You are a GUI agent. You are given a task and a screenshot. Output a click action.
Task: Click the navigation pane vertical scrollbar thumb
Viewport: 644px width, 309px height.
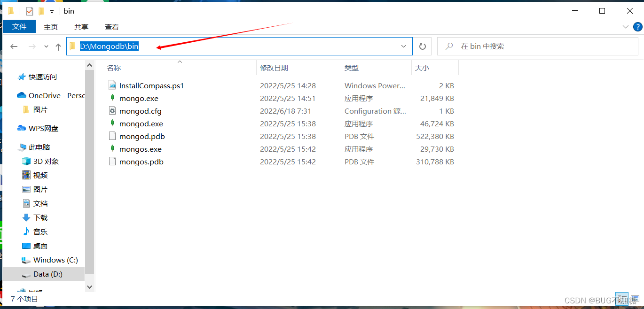89,171
